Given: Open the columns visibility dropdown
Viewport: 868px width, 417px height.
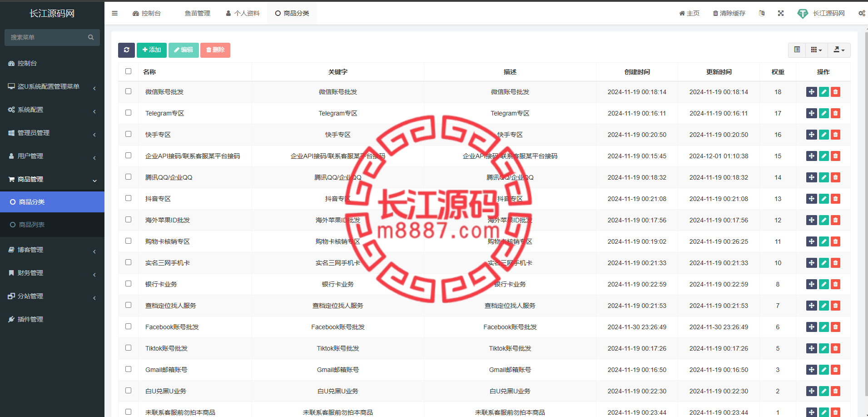Looking at the screenshot, I should click(816, 50).
